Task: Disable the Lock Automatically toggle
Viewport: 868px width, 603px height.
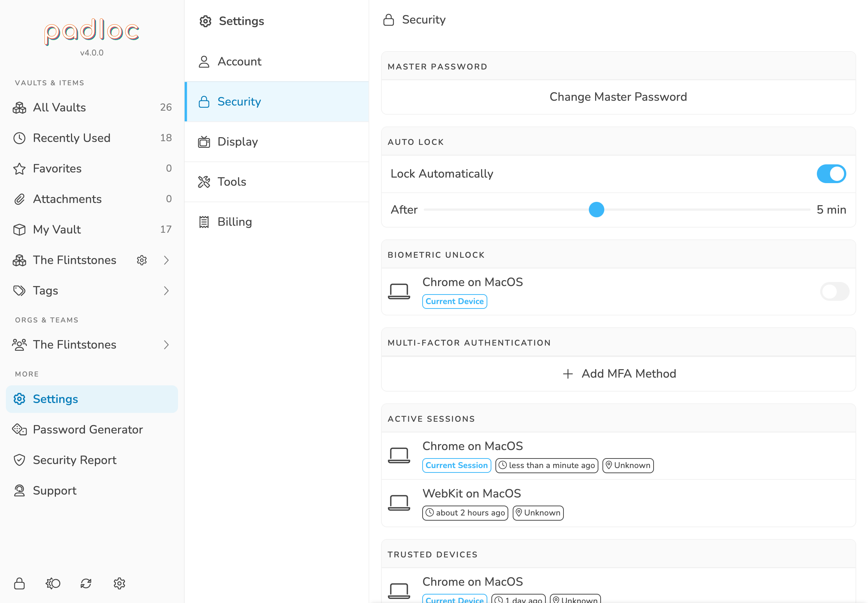Action: coord(831,174)
